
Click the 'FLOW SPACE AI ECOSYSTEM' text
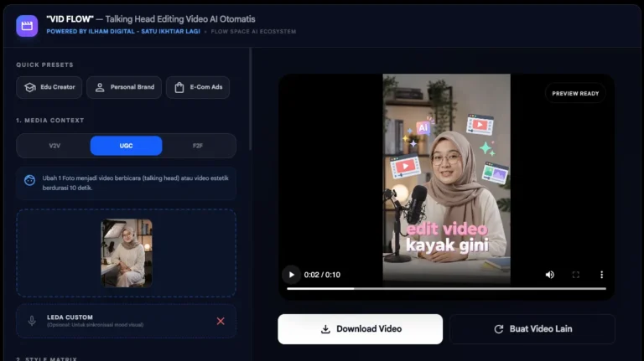pos(253,32)
